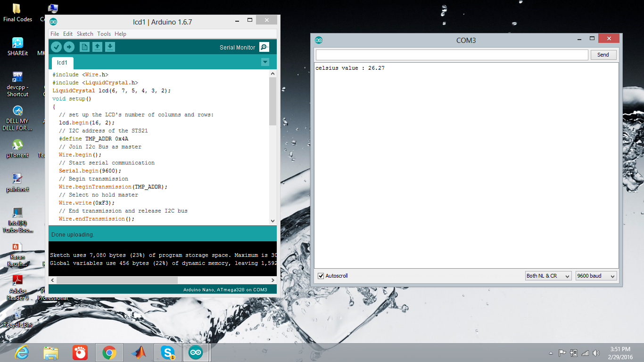Toggle the Autoscroll checkbox in COM3 window
This screenshot has height=362, width=644.
pyautogui.click(x=321, y=276)
